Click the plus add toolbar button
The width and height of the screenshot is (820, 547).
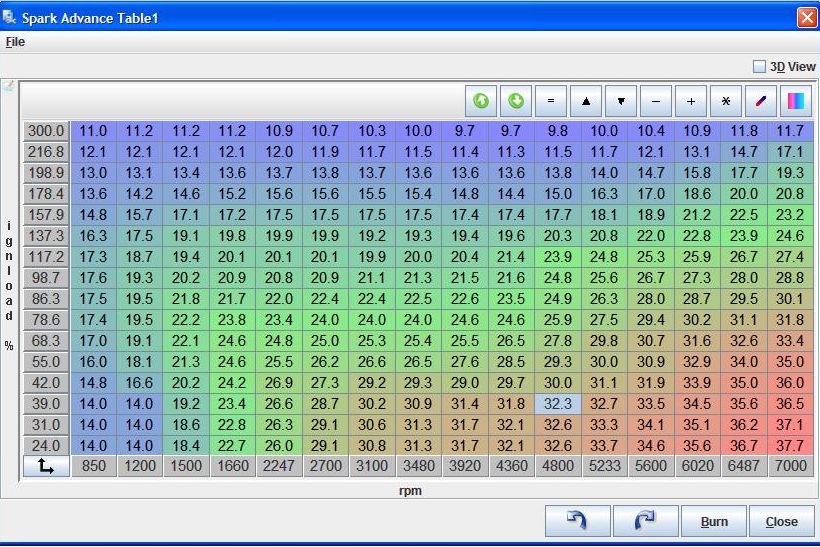click(x=691, y=101)
